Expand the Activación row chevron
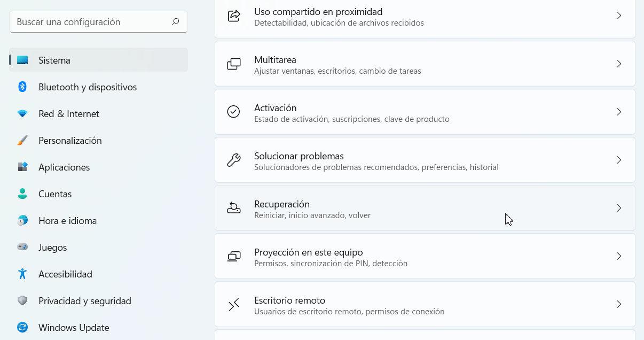The image size is (644, 340). point(619,112)
